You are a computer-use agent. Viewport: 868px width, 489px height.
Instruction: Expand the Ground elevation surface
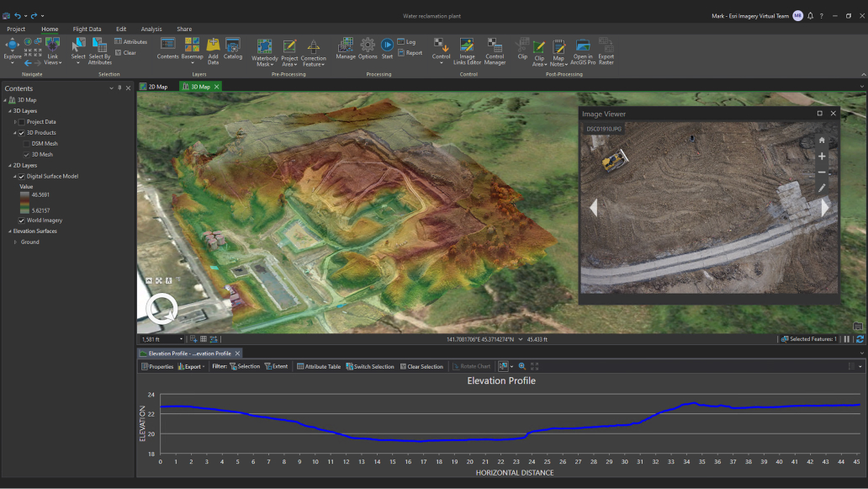(x=14, y=242)
